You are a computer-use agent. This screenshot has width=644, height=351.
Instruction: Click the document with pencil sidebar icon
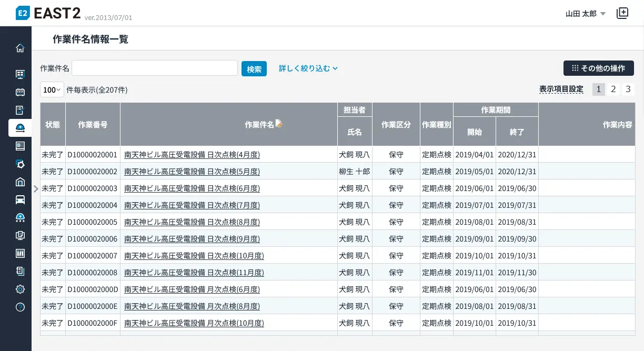coord(20,110)
